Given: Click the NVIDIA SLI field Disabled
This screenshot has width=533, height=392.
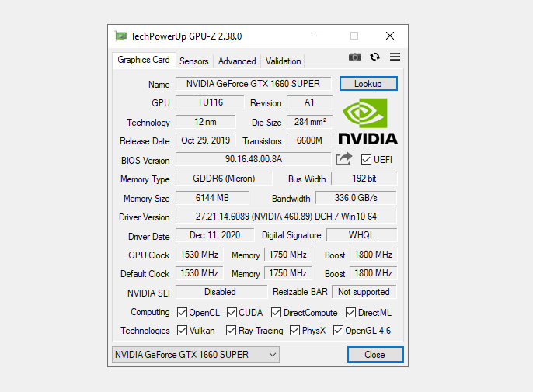Looking at the screenshot, I should [x=221, y=292].
